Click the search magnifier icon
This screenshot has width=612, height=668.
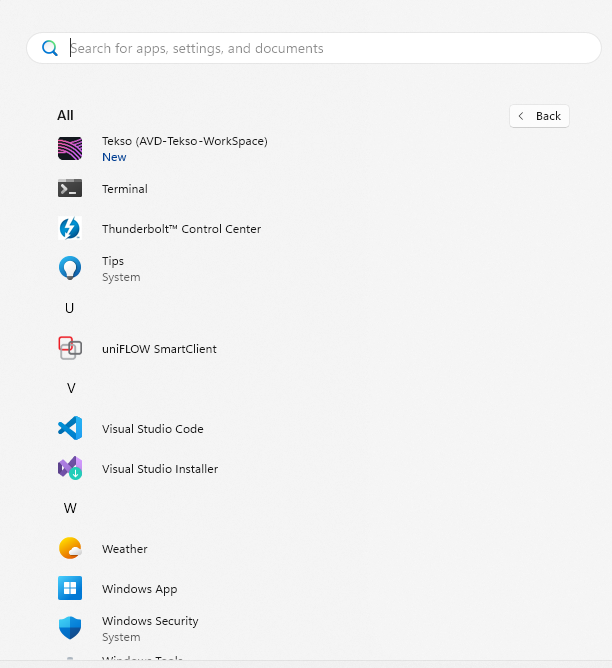[x=50, y=48]
